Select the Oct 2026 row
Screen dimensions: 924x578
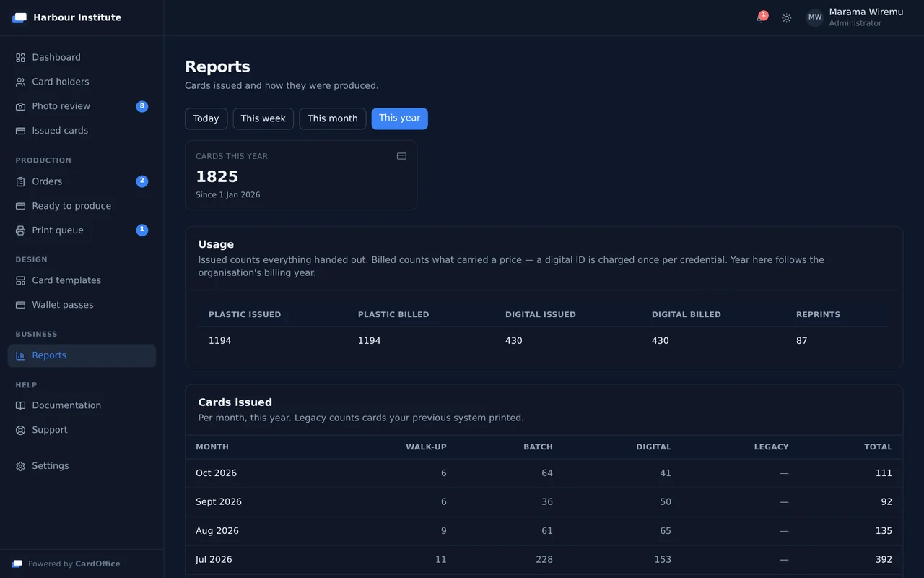click(544, 473)
